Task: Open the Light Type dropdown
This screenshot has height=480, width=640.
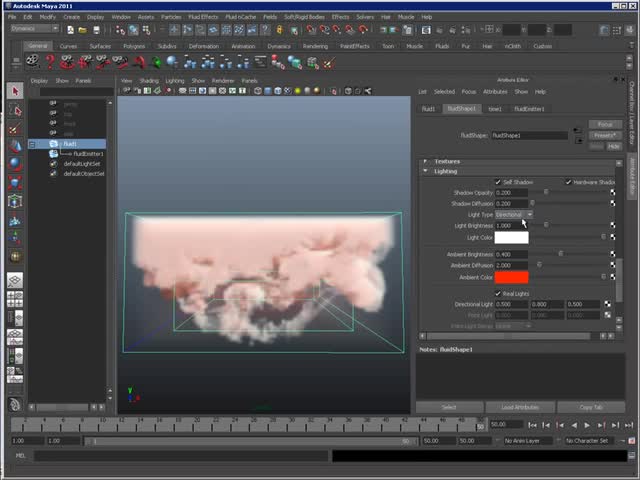Action: pyautogui.click(x=513, y=215)
